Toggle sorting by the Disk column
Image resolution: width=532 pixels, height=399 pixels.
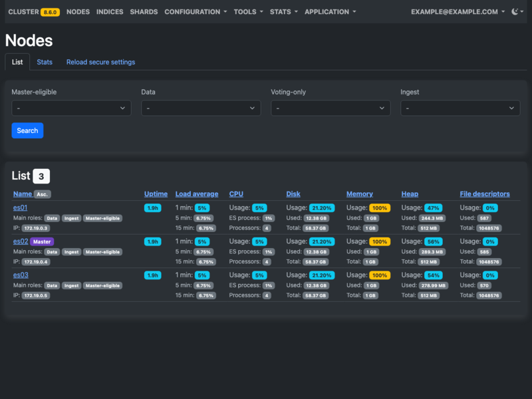[293, 193]
